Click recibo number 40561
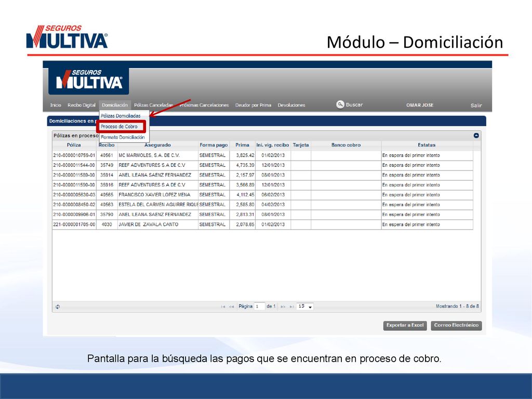532x399 pixels. (107, 155)
